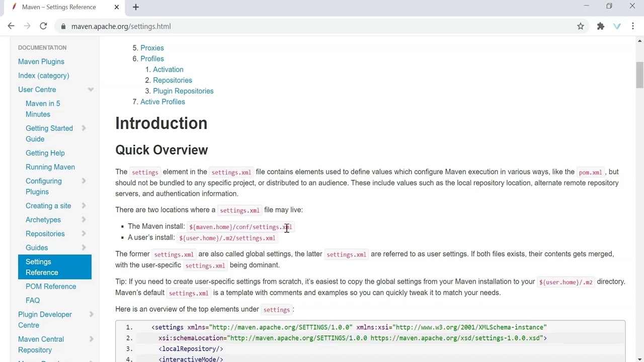Open Maven Plugins in sidebar
The width and height of the screenshot is (644, 362).
click(41, 61)
